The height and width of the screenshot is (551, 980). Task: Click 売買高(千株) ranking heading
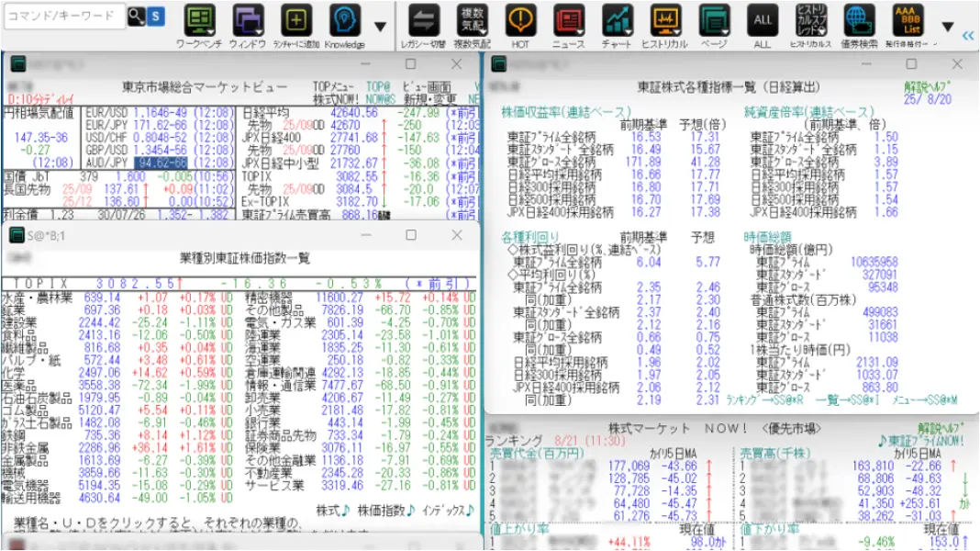(775, 453)
